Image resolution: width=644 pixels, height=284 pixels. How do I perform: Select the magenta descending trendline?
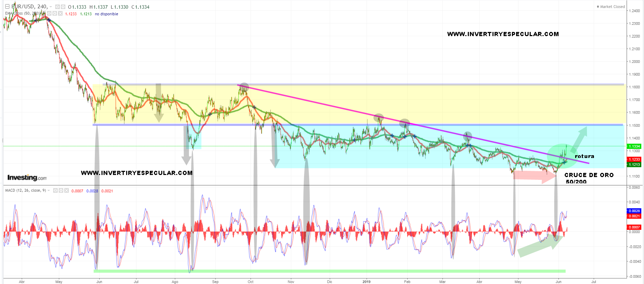348,109
